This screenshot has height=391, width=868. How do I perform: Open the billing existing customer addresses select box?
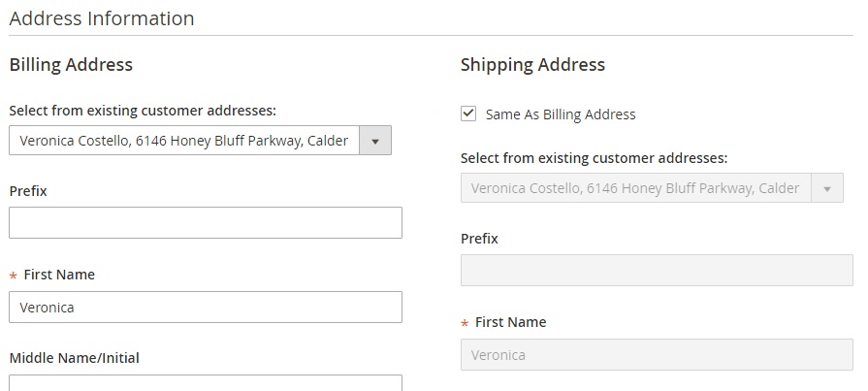[184, 141]
